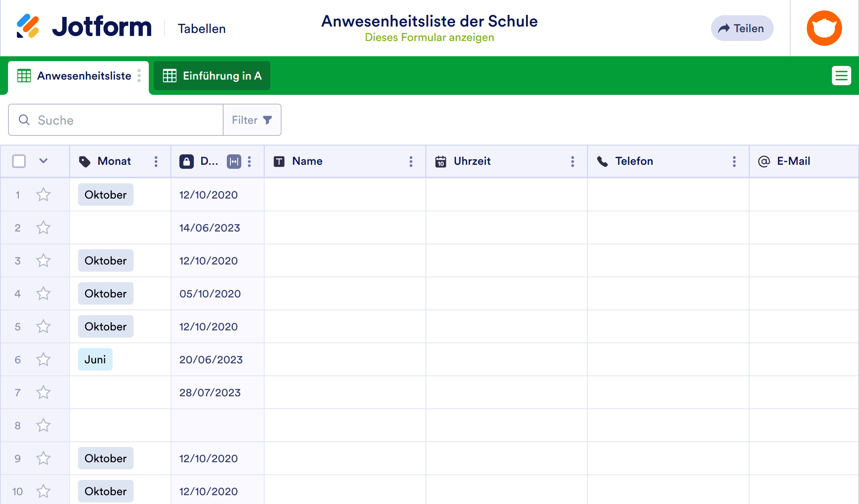Open Anwesenheitsliste tab options dots
The height and width of the screenshot is (504, 859).
tap(139, 76)
